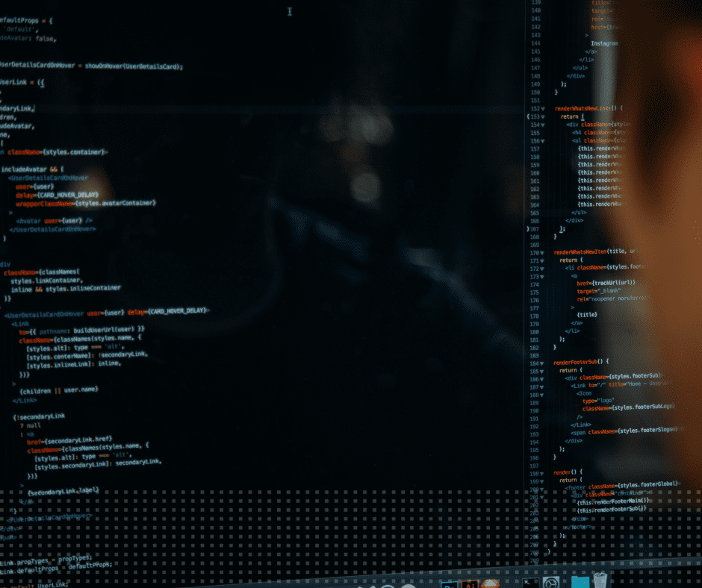Click '[styles.centerName]: !secondaryLink,' line
The width and height of the screenshot is (702, 588).
tap(87, 355)
